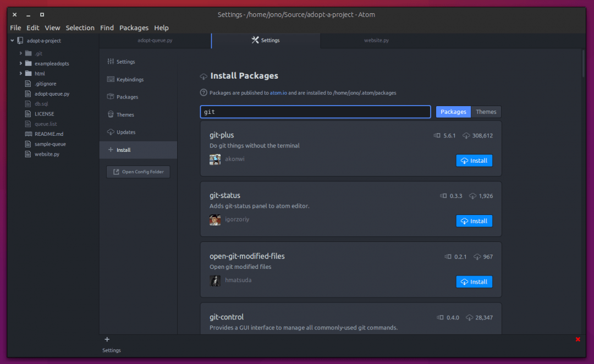Switch to the website.py tab
This screenshot has width=594, height=364.
point(376,40)
